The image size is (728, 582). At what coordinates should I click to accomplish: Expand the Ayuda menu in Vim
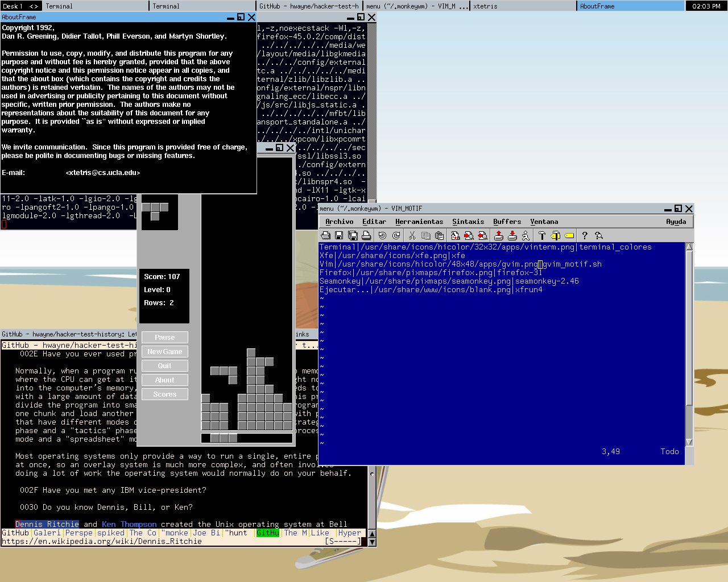click(676, 222)
